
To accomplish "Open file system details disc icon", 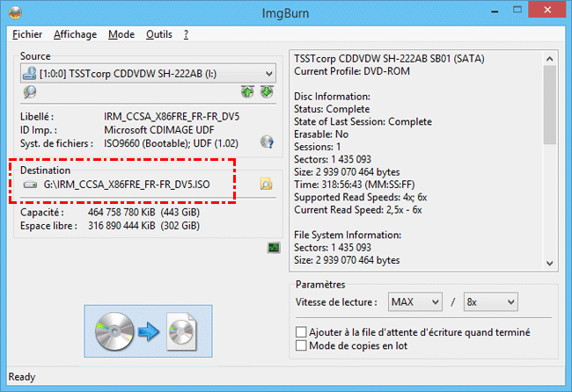I will coord(267,142).
